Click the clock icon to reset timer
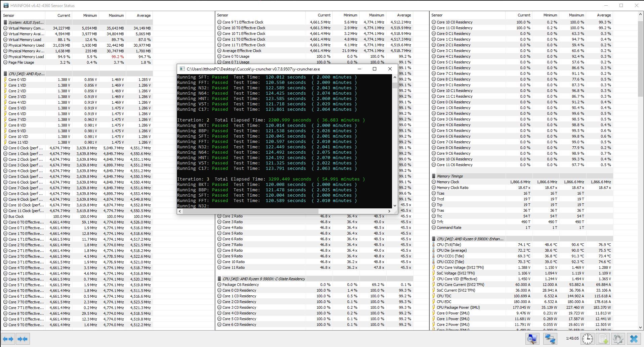 tap(588, 339)
